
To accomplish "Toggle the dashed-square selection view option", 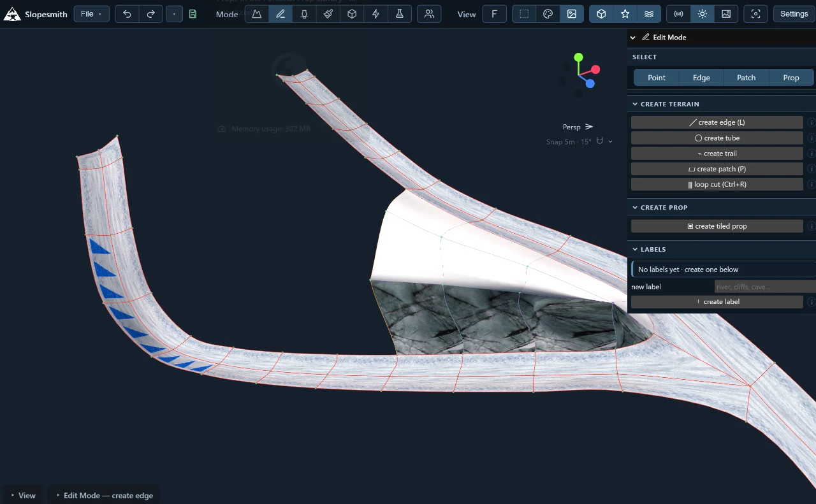I will [x=524, y=14].
